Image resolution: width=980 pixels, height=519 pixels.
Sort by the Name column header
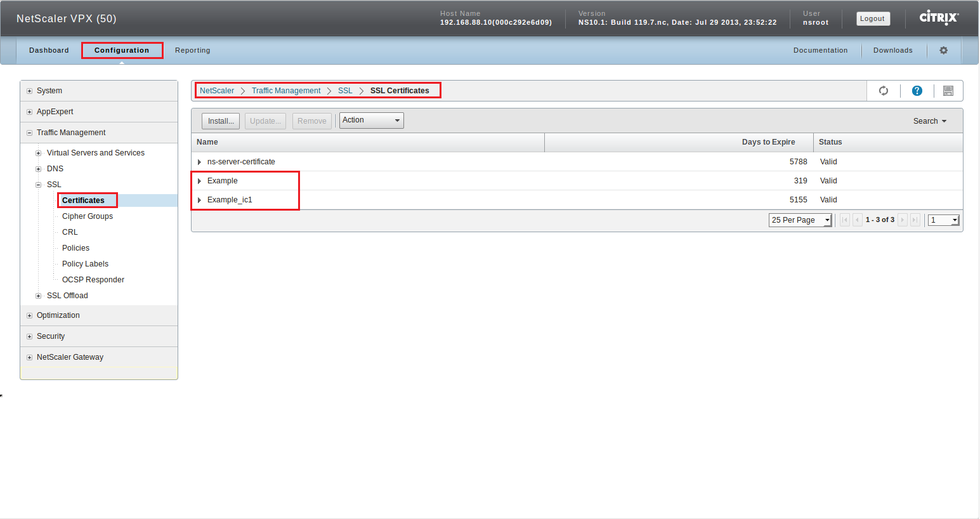(368, 142)
